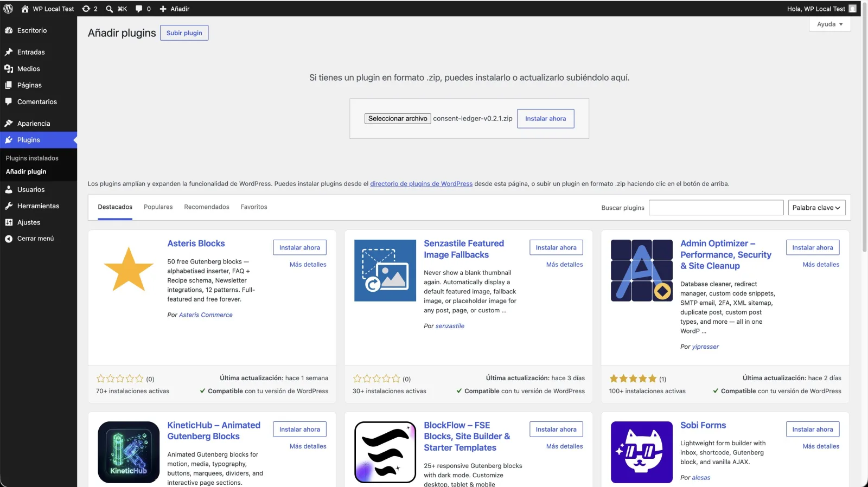Focus the Buscar plugins search field
Image resolution: width=868 pixels, height=487 pixels.
tap(716, 208)
